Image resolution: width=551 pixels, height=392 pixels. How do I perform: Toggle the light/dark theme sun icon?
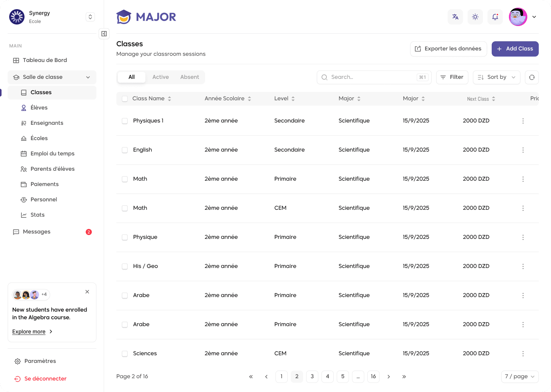click(475, 17)
